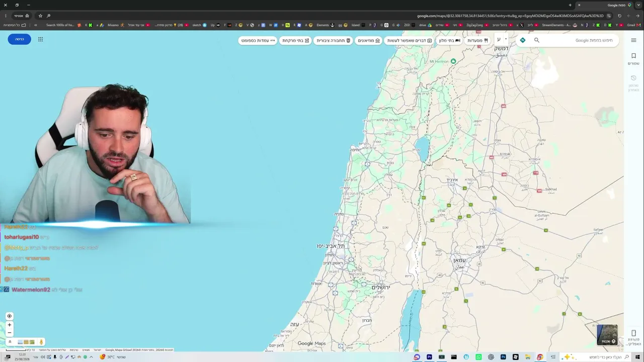
Task: Open directions with the blue diamond icon
Action: (x=523, y=40)
